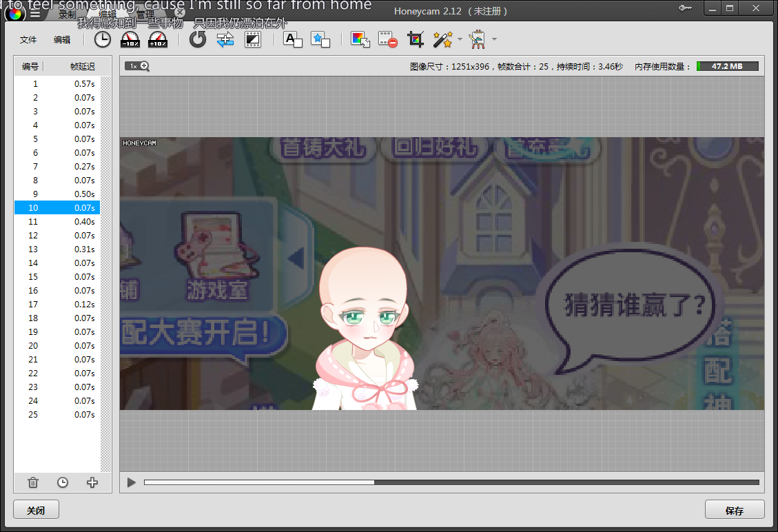
Task: Open the 文件 menu
Action: point(28,40)
